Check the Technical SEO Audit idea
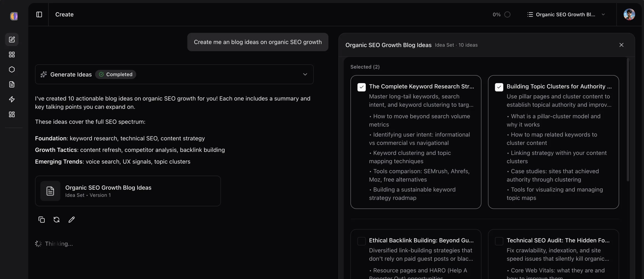The image size is (644, 279). click(x=499, y=241)
